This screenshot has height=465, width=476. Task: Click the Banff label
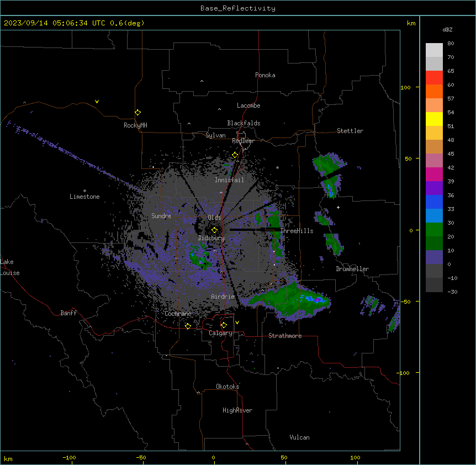coord(68,313)
